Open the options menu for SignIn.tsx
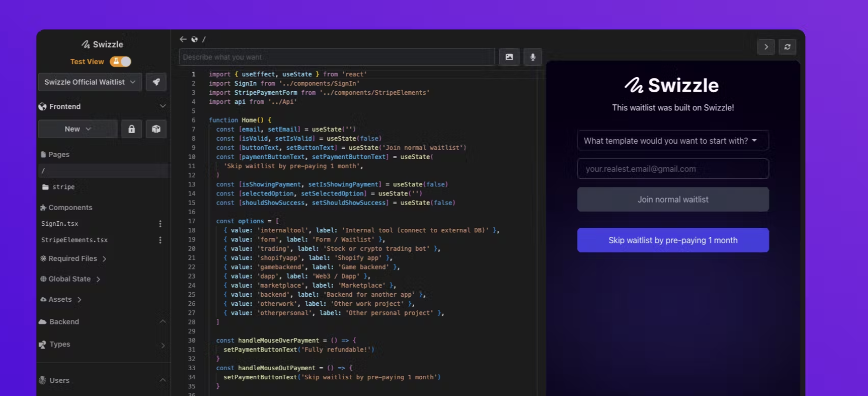Screen dimensions: 868x396 pos(160,224)
